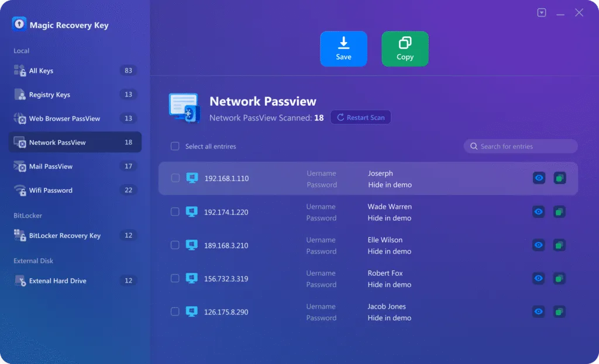Click the username Jacob Jones
This screenshot has width=599, height=364.
click(387, 306)
